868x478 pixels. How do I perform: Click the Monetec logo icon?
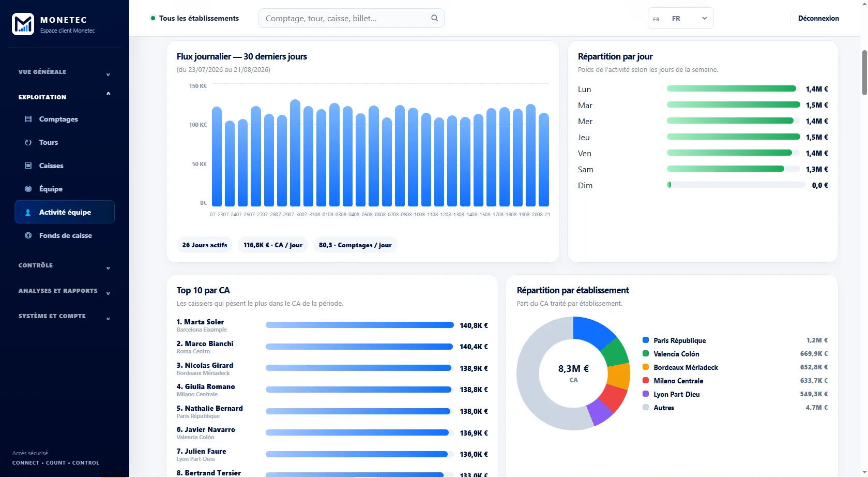[x=23, y=24]
